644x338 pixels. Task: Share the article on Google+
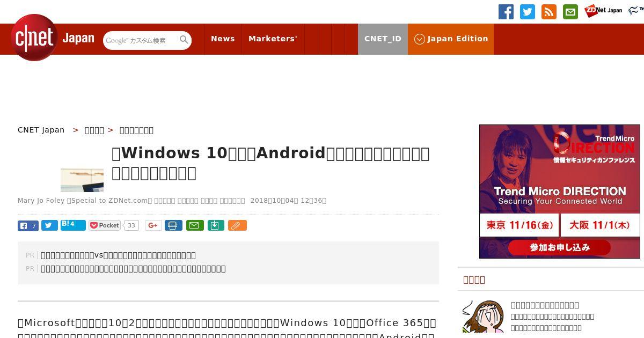[x=153, y=225]
